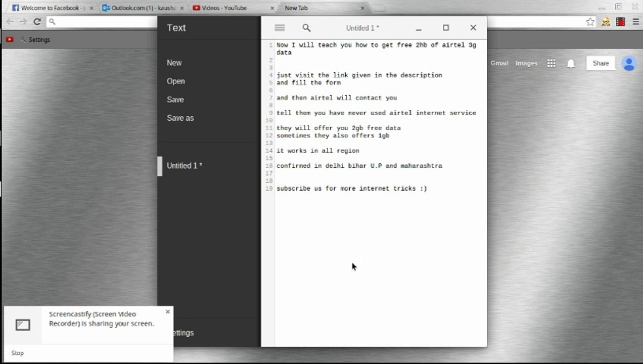This screenshot has height=364, width=643.
Task: Click the line "and fill the form"
Action: (308, 82)
